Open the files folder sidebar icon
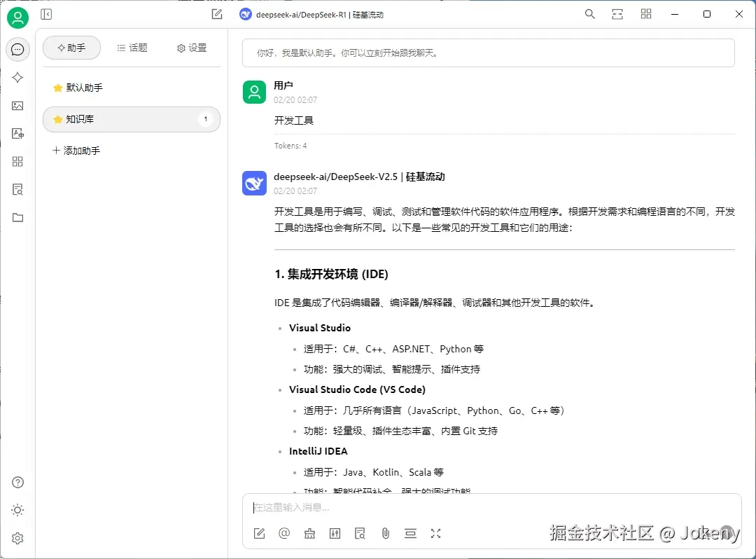Screen dimensions: 756x559 (x=17, y=218)
